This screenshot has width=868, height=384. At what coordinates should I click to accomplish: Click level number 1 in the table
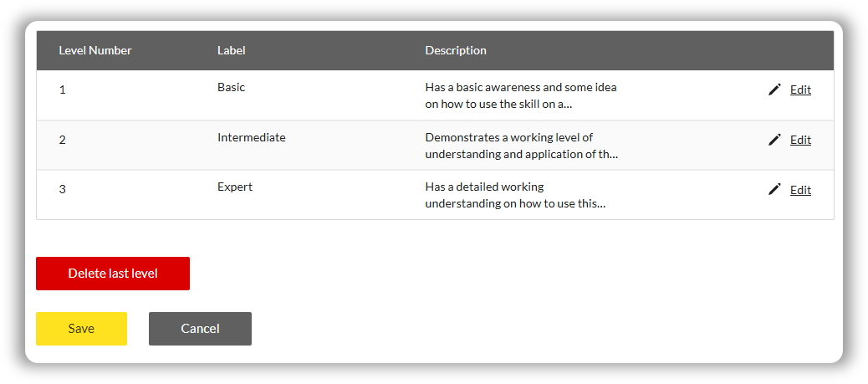63,90
